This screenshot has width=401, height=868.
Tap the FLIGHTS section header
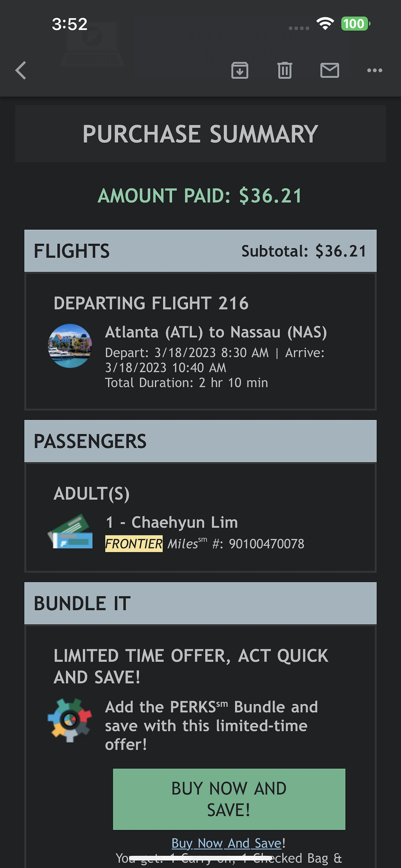[200, 251]
